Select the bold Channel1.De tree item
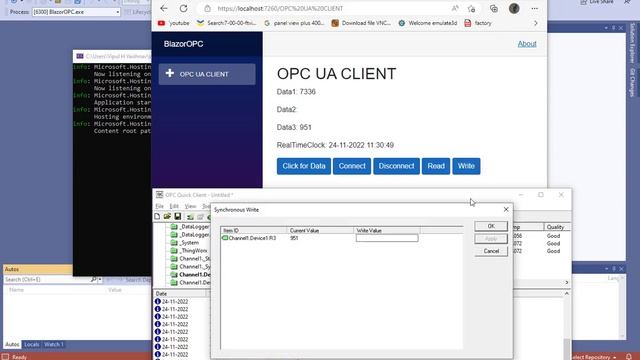 pyautogui.click(x=195, y=275)
